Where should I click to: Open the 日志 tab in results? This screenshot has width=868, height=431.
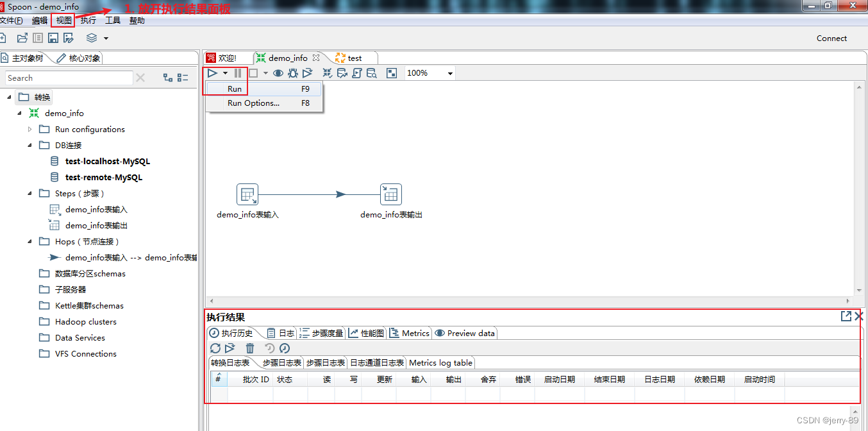(281, 333)
